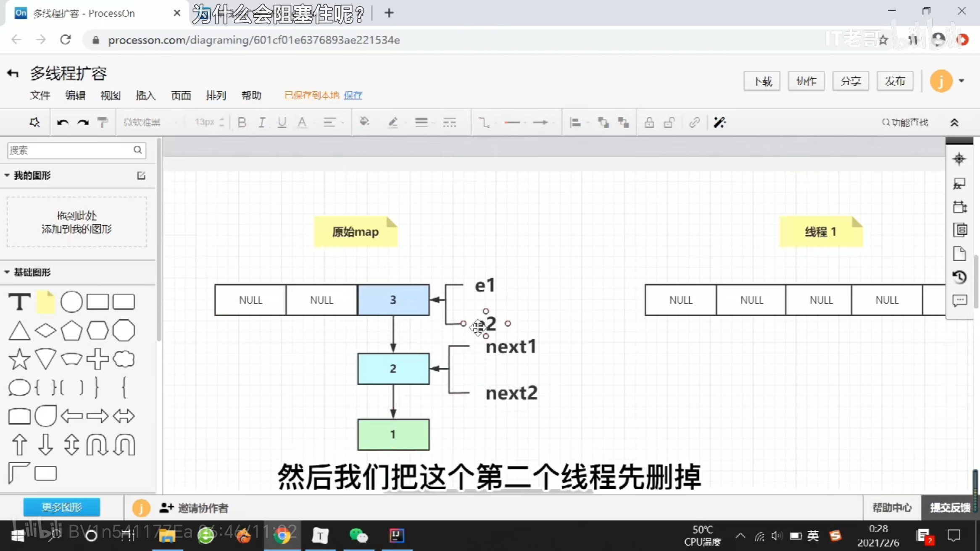This screenshot has width=980, height=551.
Task: Open the 插入 menu
Action: pos(145,95)
